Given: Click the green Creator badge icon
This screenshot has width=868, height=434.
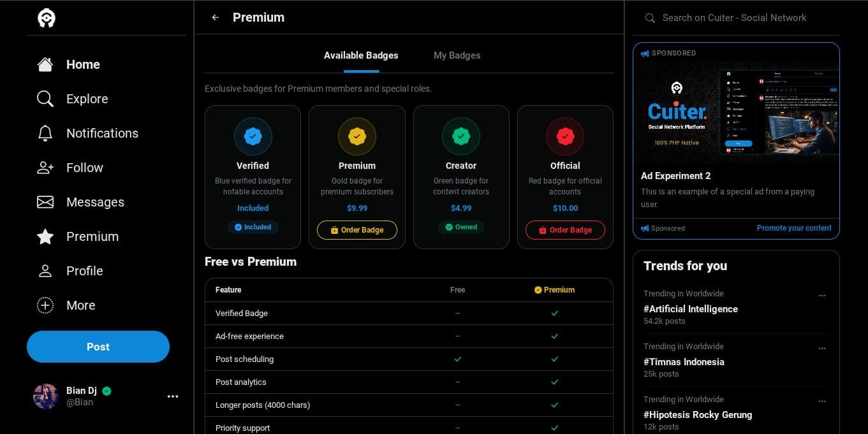Looking at the screenshot, I should (460, 136).
